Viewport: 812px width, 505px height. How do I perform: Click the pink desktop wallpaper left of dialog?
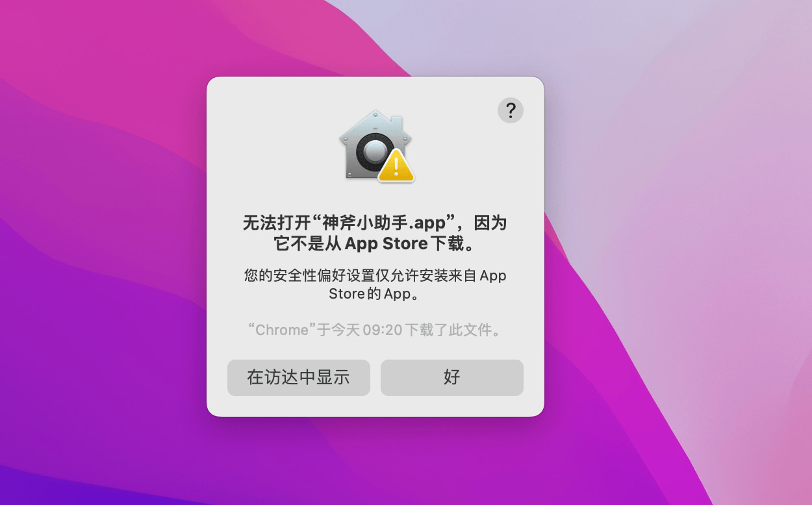click(97, 130)
